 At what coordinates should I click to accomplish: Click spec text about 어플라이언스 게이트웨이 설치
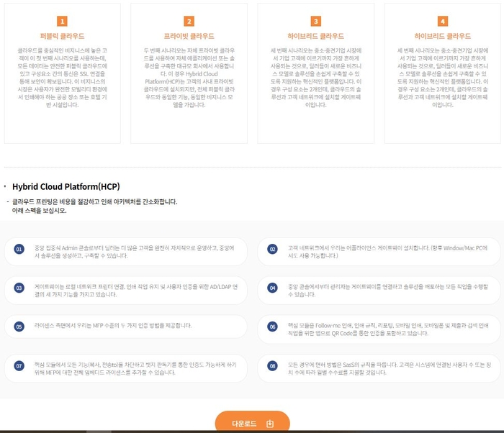tap(387, 252)
